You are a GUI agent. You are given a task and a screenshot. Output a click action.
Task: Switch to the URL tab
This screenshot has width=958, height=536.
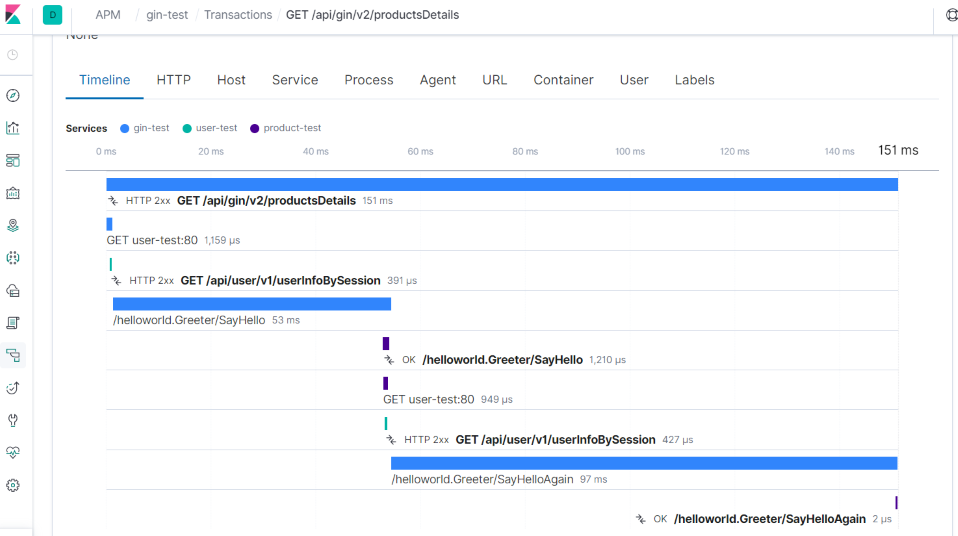tap(494, 80)
